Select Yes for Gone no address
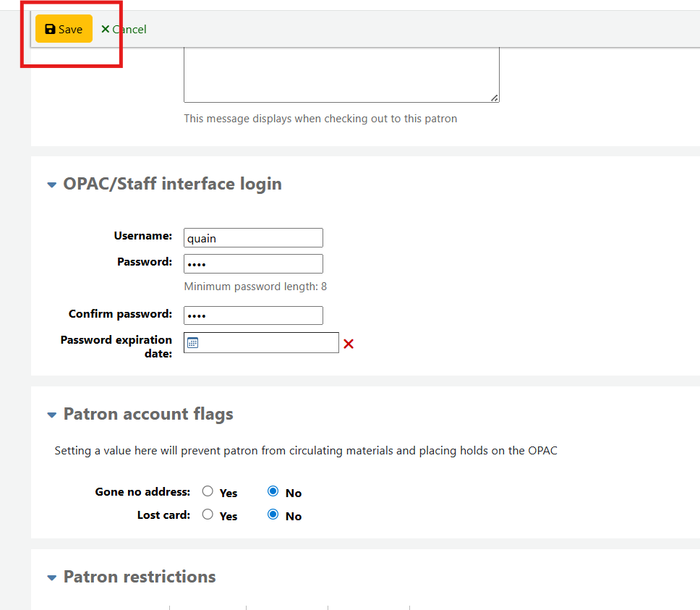Screen dimensions: 700x610 (208, 491)
